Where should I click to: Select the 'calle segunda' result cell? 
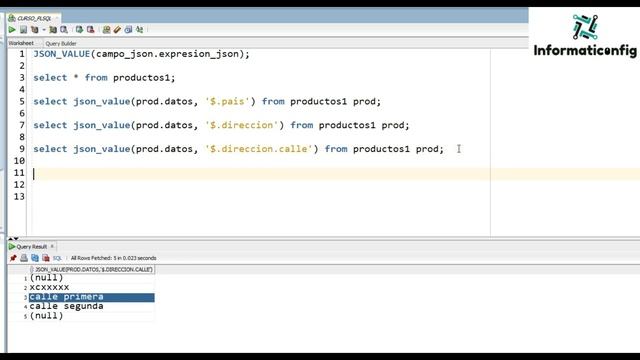[91, 307]
